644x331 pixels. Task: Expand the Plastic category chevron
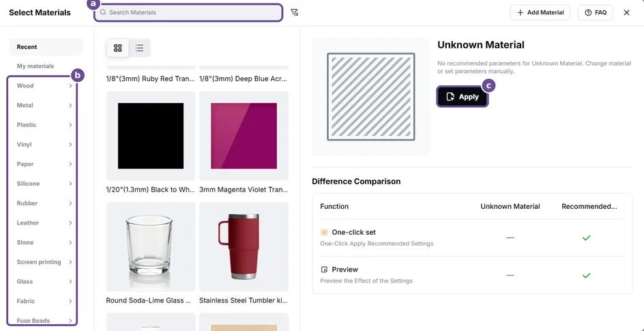click(71, 125)
